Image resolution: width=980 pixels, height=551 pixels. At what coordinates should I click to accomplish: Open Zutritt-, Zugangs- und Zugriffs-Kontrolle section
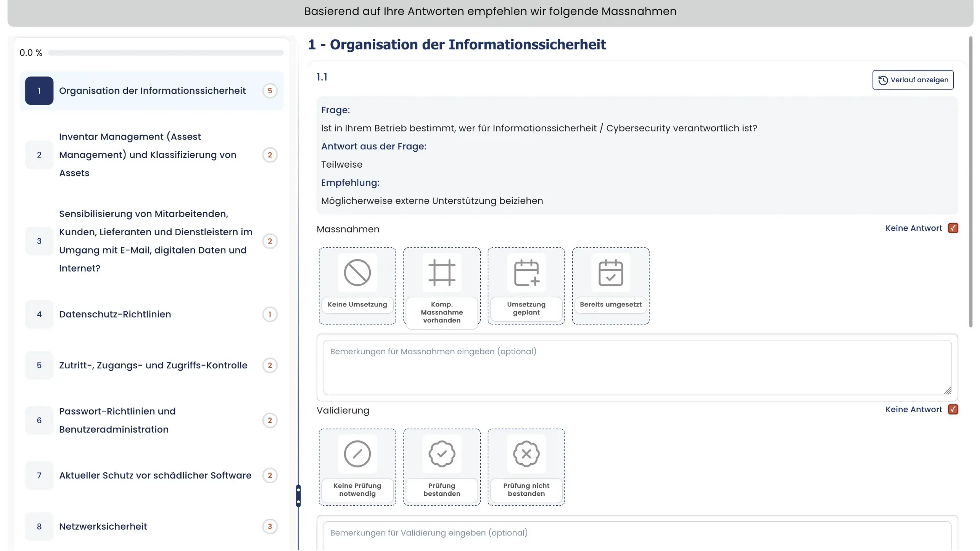click(x=153, y=365)
